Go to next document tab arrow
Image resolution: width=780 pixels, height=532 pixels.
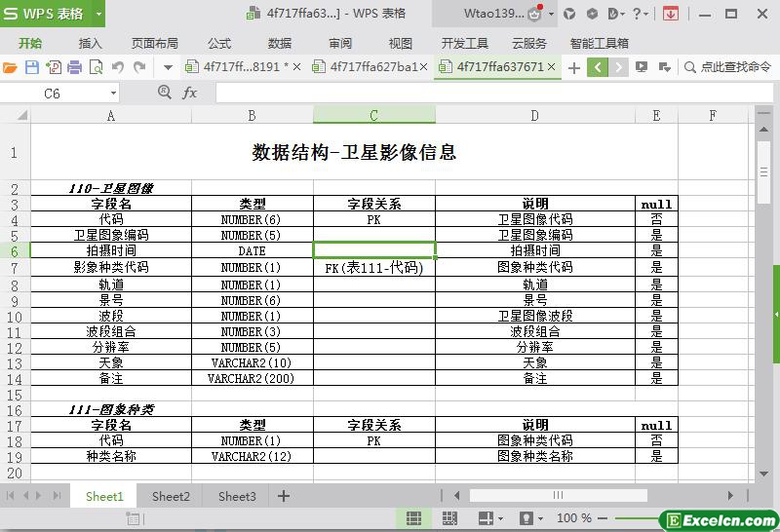pyautogui.click(x=618, y=67)
